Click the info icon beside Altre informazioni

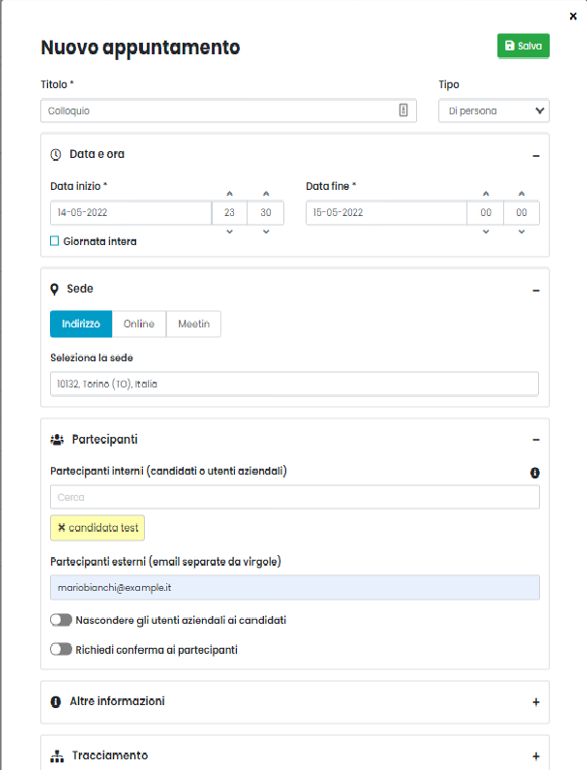56,702
